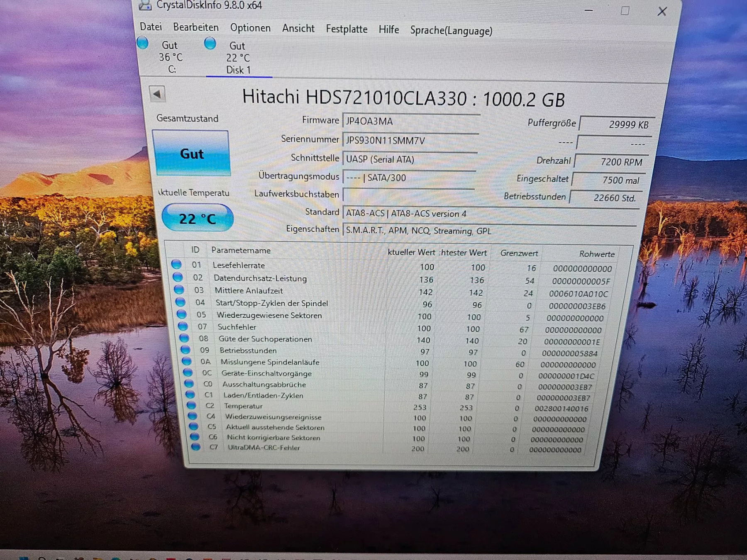
Task: Open the Festplatte menu
Action: pyautogui.click(x=347, y=29)
